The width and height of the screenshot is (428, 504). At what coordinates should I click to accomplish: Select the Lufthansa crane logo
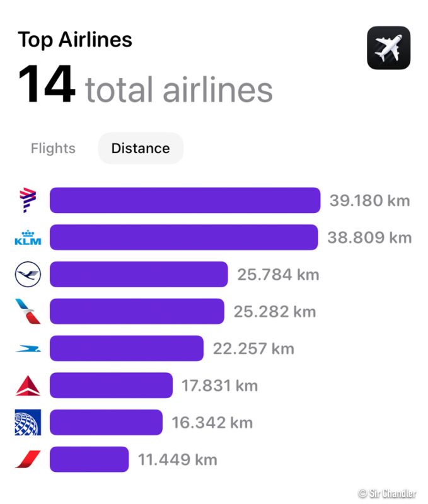28,275
